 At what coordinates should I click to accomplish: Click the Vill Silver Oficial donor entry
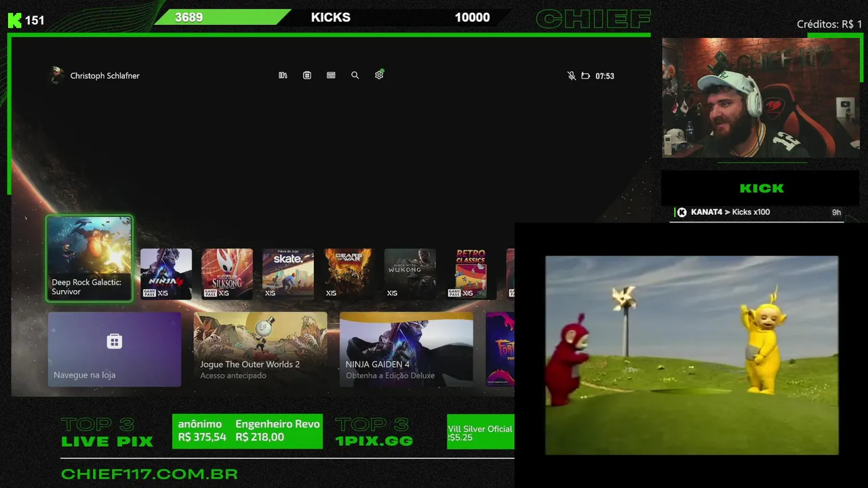point(481,432)
